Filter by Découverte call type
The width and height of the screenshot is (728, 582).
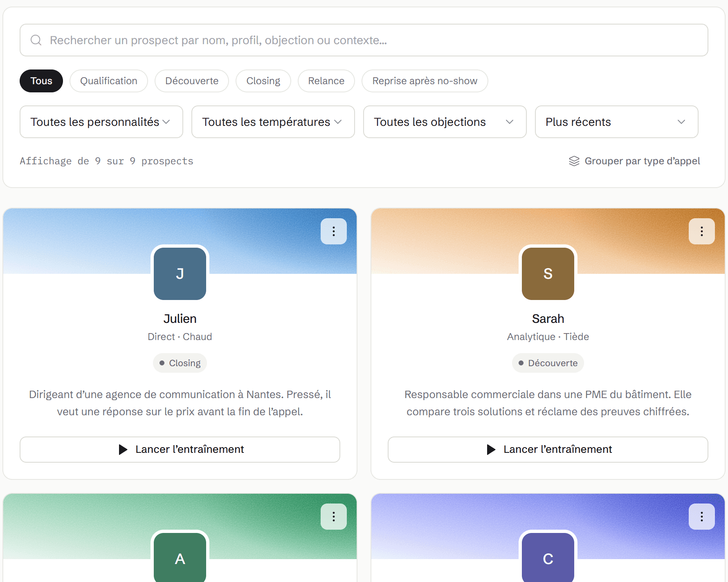tap(192, 81)
